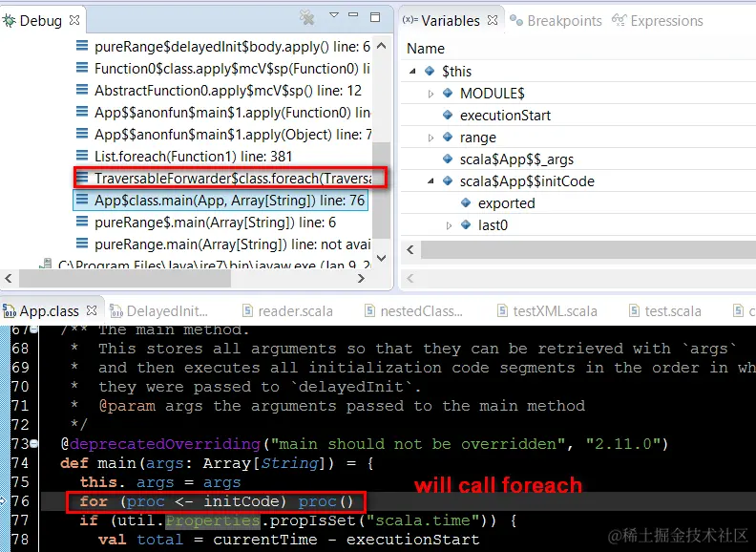This screenshot has width=756, height=552.
Task: Select Function0$class.apply$mcV$sp stack frame
Action: 232,69
